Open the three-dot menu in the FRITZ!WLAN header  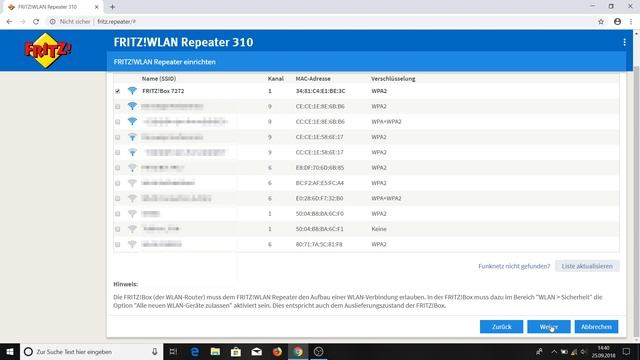[624, 42]
